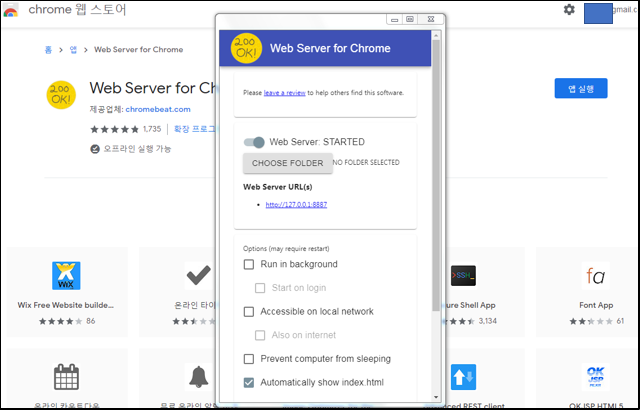
Task: Click the checkmark app icon card
Action: point(198,275)
